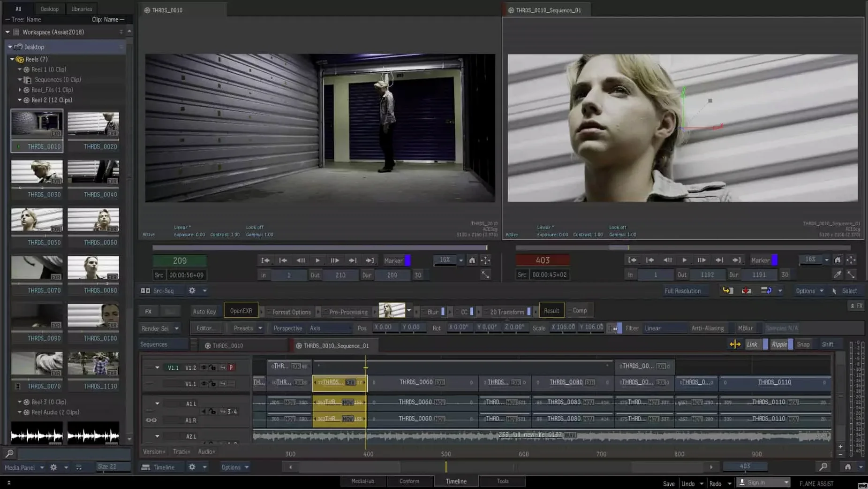This screenshot has width=868, height=489.
Task: Step forward one frame in sequence viewer
Action: [x=702, y=260]
